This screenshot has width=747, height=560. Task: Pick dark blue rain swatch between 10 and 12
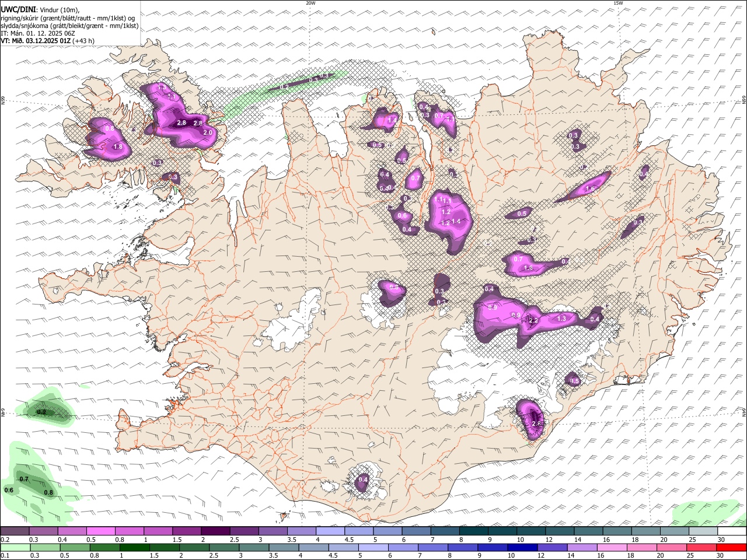coord(521,547)
